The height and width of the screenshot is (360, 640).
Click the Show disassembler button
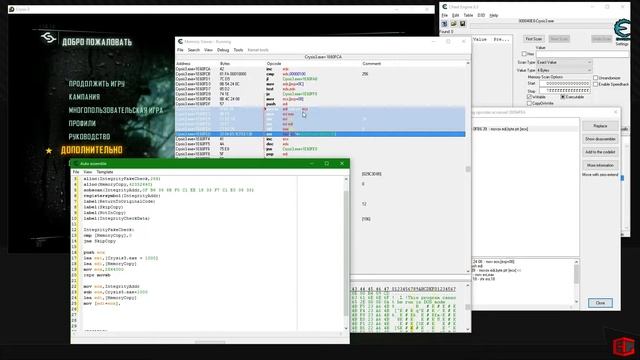(600, 139)
